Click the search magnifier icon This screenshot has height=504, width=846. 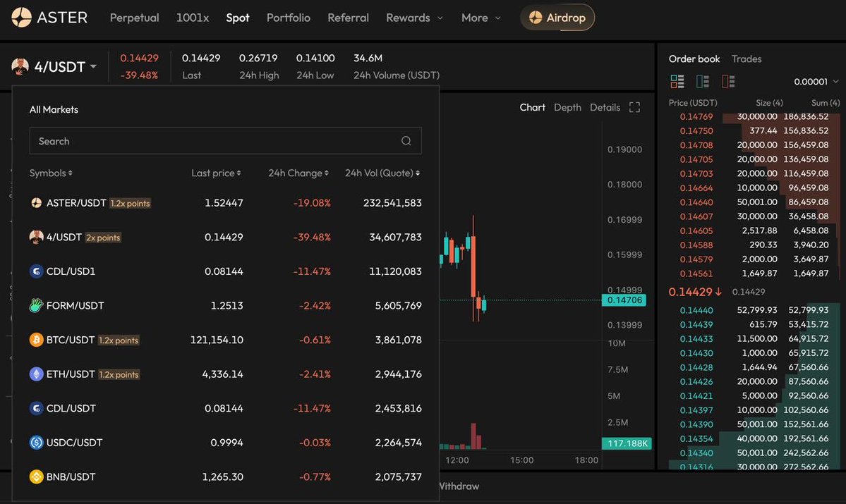tap(406, 141)
